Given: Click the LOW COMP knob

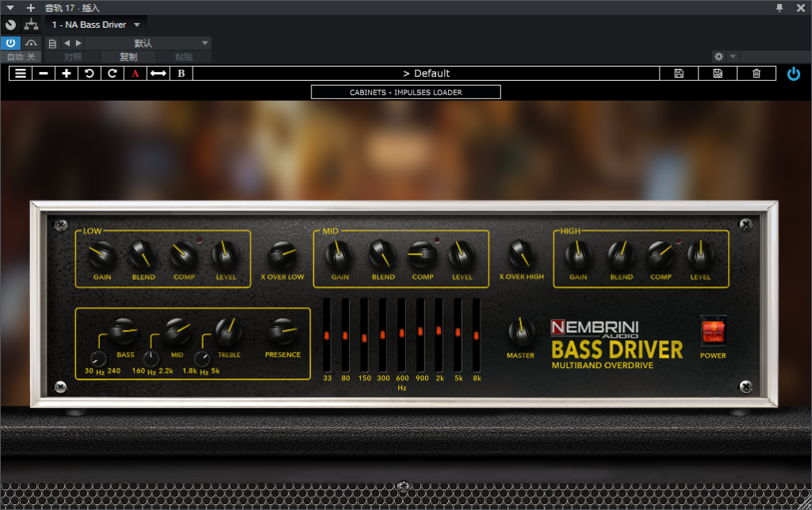Looking at the screenshot, I should 184,255.
